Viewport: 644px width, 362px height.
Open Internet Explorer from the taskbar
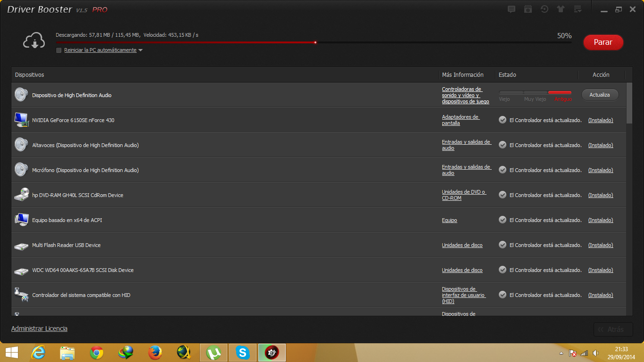pyautogui.click(x=38, y=353)
